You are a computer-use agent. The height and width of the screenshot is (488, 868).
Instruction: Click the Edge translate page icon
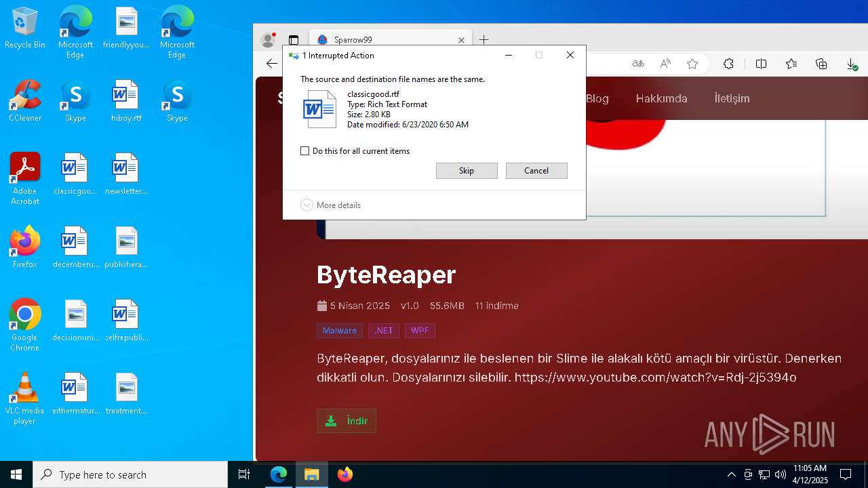[x=638, y=64]
